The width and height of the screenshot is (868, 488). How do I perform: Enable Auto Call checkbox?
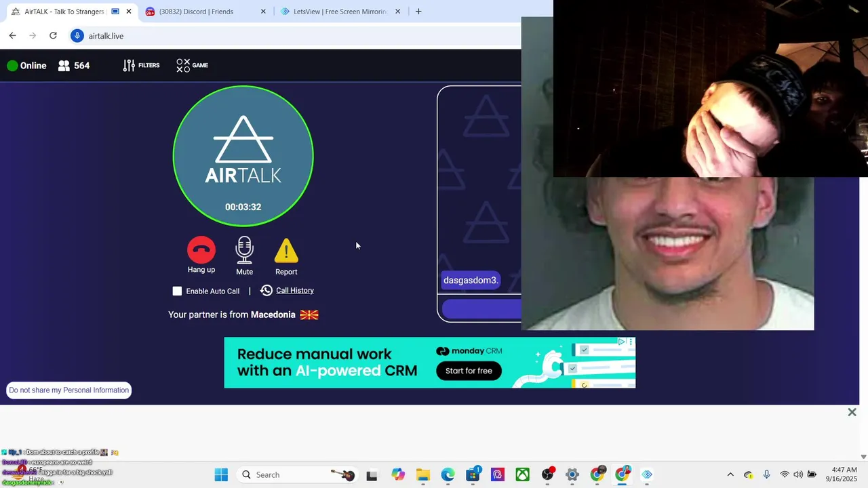177,291
